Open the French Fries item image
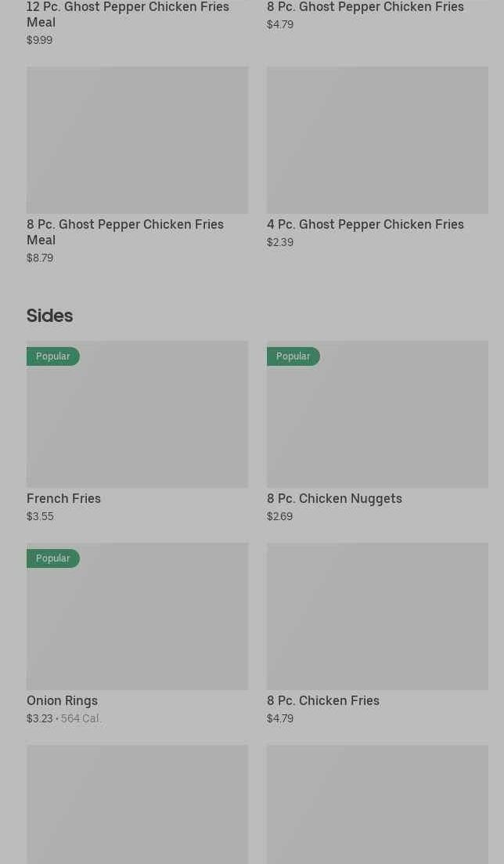Image resolution: width=504 pixels, height=864 pixels. 137,423
